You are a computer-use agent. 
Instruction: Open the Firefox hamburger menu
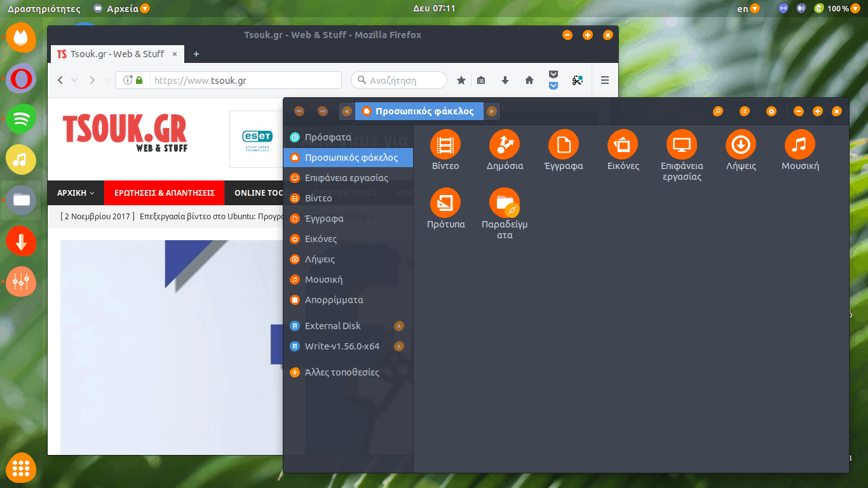(x=604, y=80)
